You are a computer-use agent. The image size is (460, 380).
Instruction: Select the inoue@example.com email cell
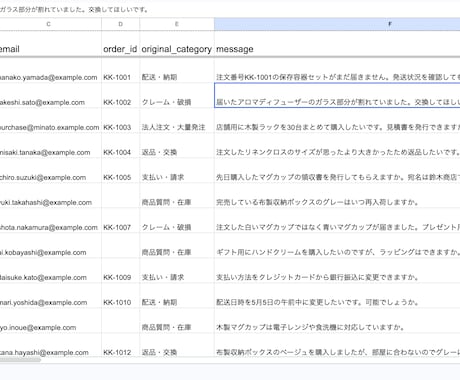click(x=51, y=321)
